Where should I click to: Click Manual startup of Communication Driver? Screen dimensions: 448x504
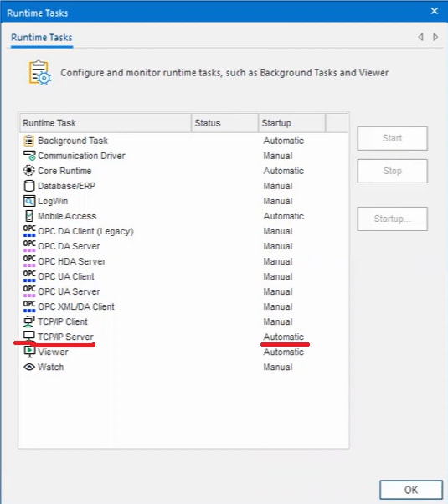pos(278,156)
